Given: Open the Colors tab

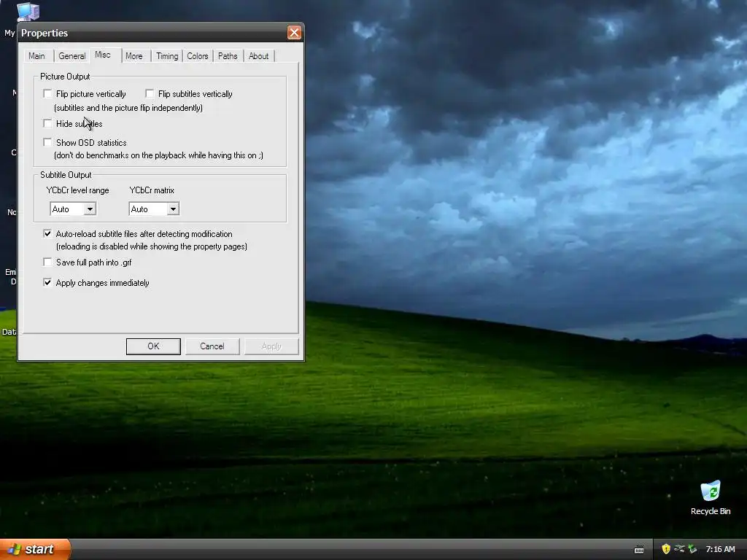Looking at the screenshot, I should 198,56.
